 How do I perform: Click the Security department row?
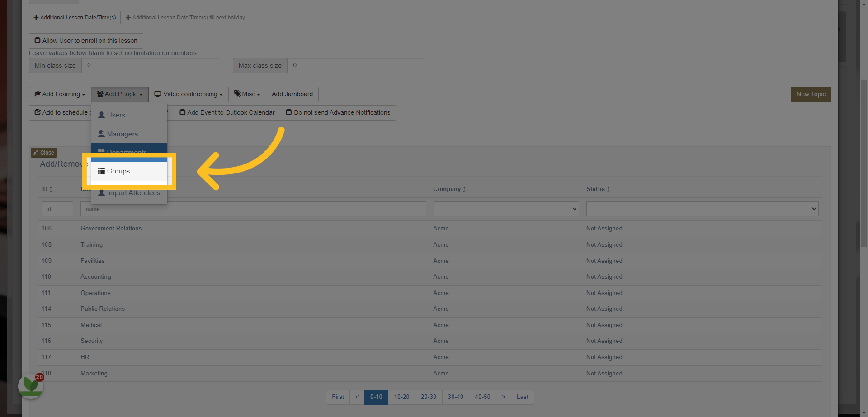coord(430,341)
